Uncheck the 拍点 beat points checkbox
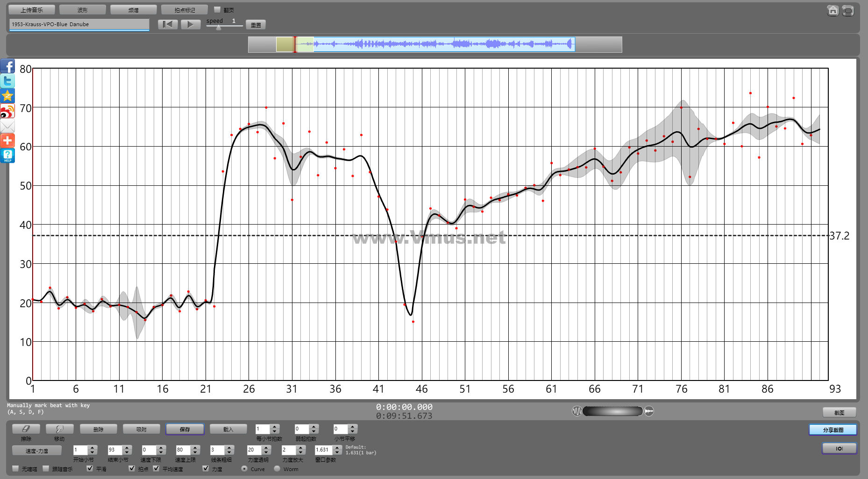The image size is (868, 479). [132, 468]
